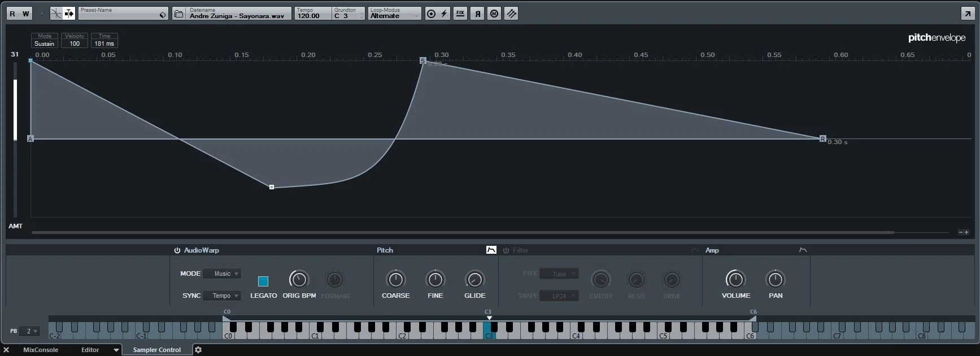Viewport: 980px width, 356px height.
Task: Click envelope Mode Sustain field
Action: 45,41
